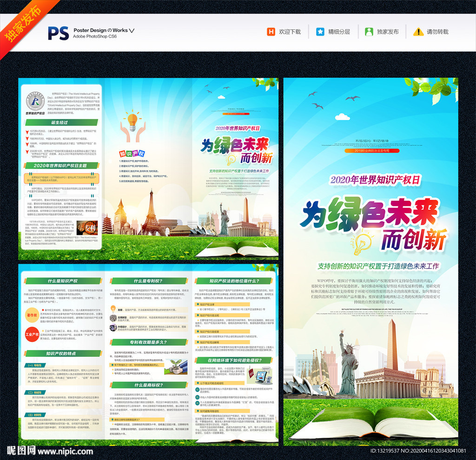
Task: Click the PS logo in header
Action: pos(58,33)
